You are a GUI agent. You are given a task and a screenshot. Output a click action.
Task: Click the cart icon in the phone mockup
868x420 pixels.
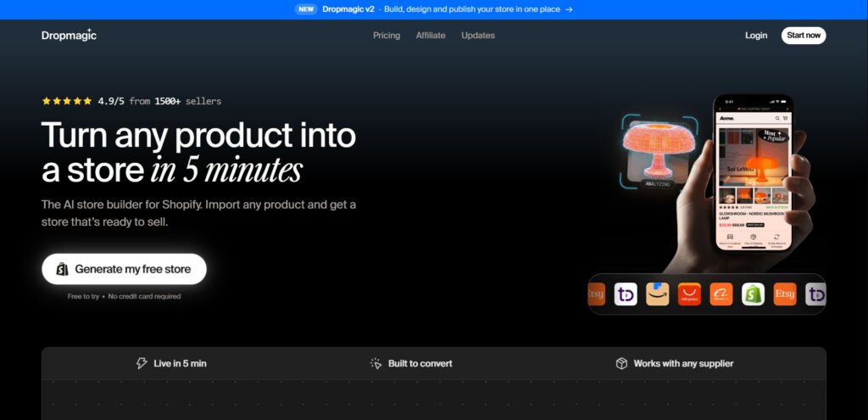pyautogui.click(x=785, y=118)
